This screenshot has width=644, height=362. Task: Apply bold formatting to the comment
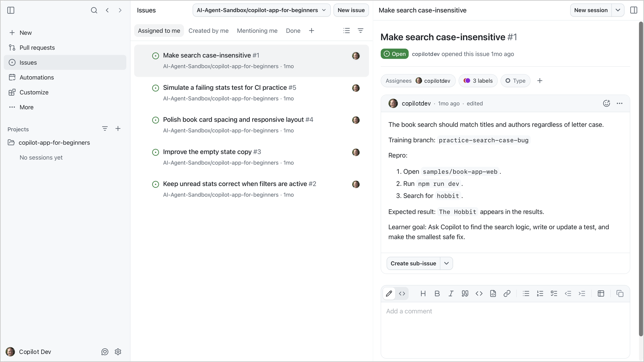coord(437,294)
